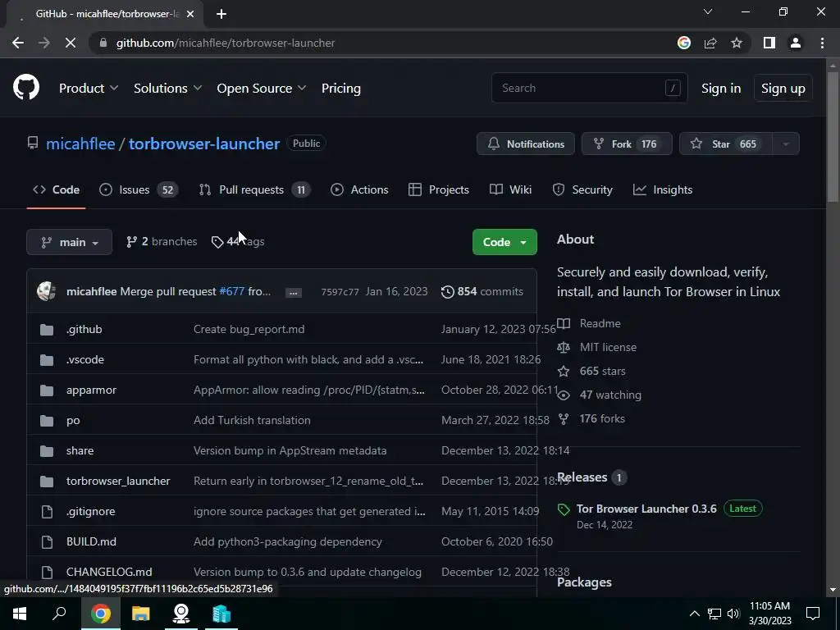The image size is (840, 630).
Task: Stop page loading with X button
Action: pos(71,43)
